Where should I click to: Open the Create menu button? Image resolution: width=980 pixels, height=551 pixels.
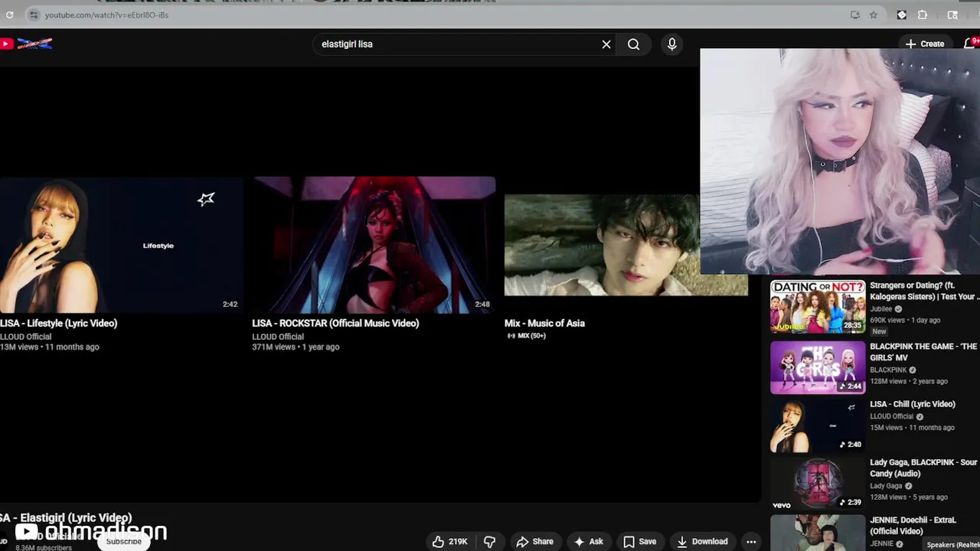coord(925,44)
